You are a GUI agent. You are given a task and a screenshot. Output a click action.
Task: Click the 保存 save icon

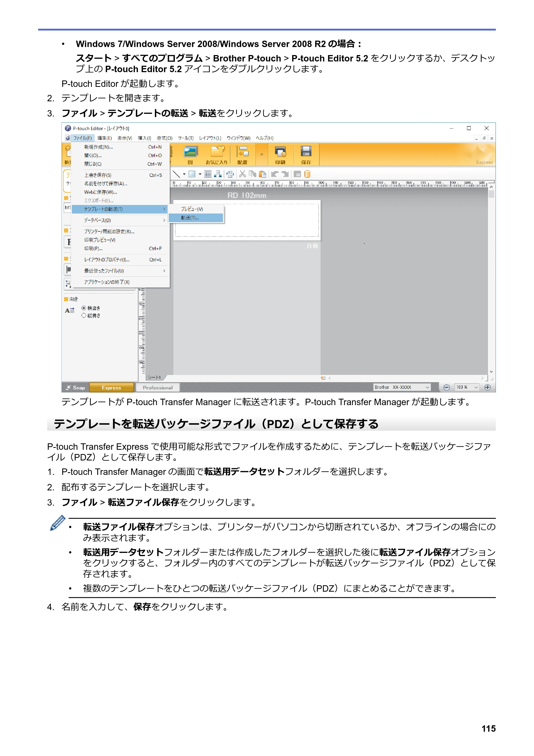tap(306, 155)
